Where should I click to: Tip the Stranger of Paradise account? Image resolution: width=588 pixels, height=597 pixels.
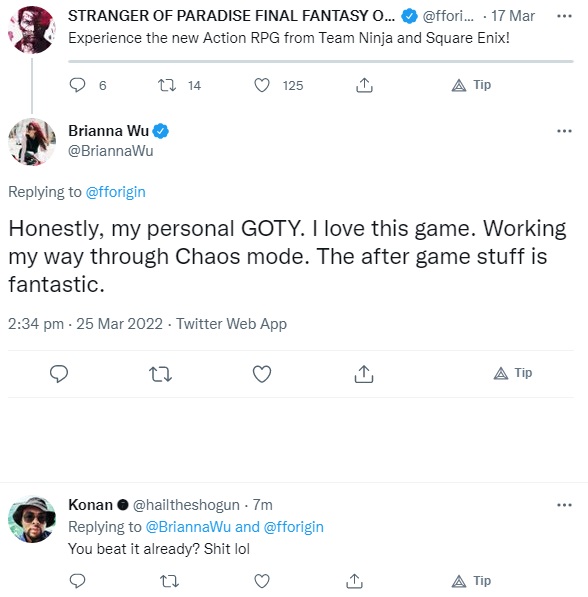click(x=471, y=85)
